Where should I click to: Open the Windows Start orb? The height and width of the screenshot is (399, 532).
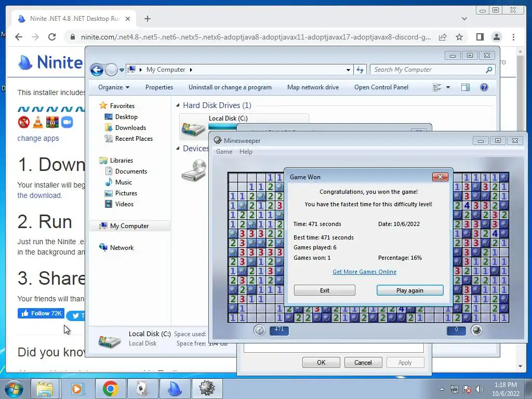[x=14, y=389]
